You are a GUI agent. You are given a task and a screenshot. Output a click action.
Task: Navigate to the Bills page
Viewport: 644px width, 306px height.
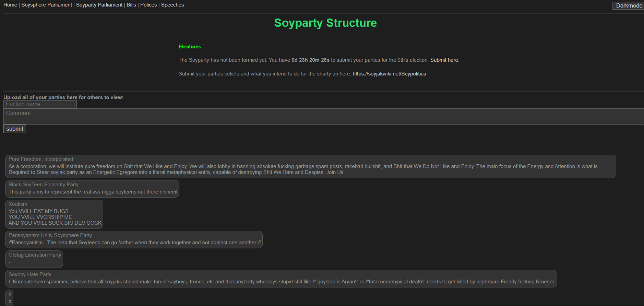131,5
